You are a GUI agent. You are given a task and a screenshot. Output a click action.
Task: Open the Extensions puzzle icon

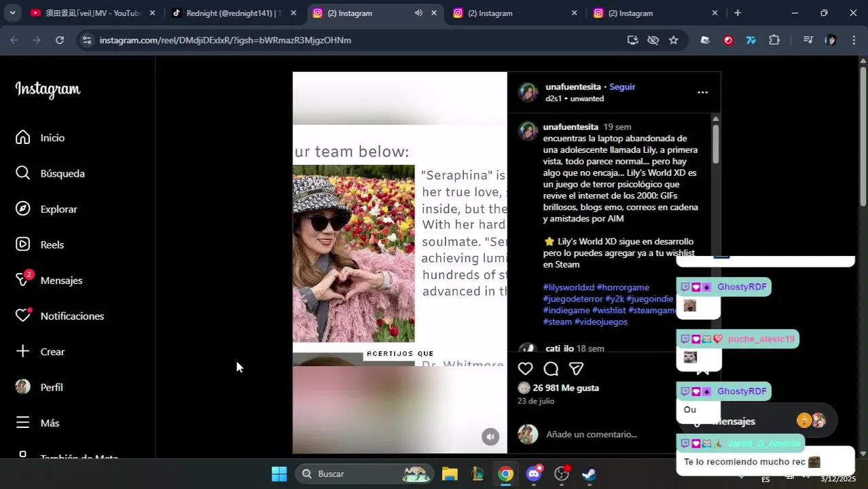774,40
